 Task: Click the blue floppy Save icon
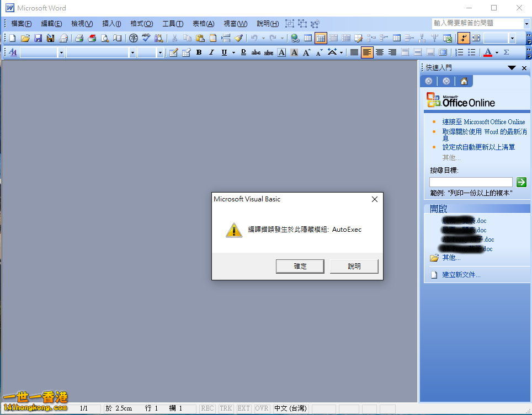coord(38,38)
